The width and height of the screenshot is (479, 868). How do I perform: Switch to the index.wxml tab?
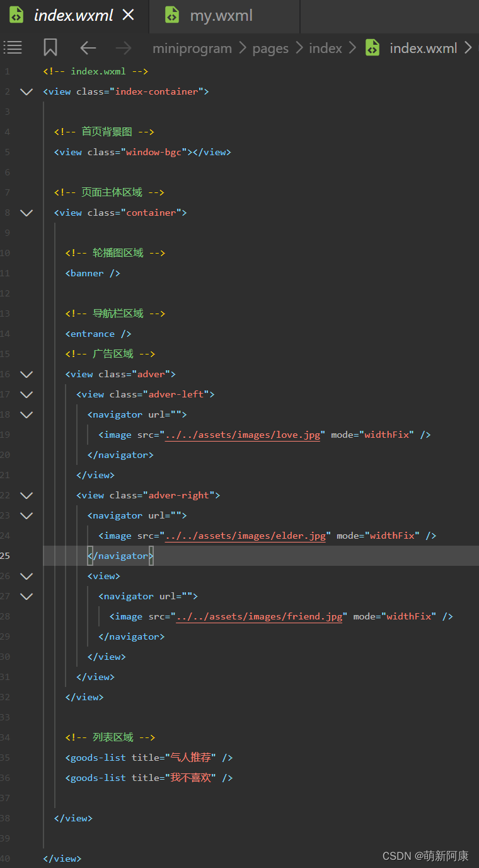click(x=74, y=16)
